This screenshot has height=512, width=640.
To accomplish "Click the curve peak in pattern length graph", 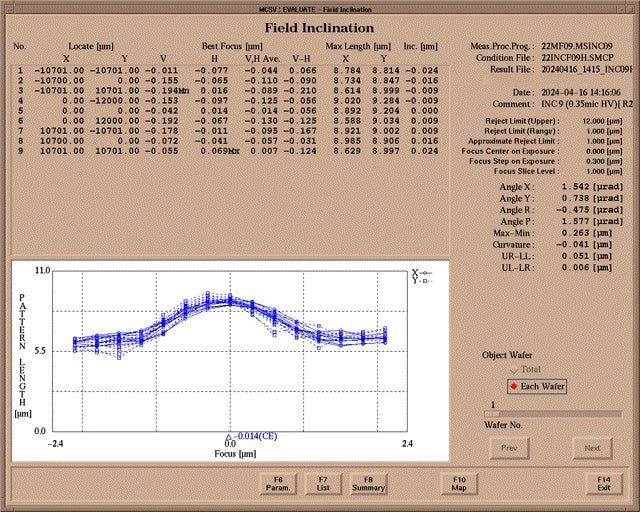I will tap(229, 299).
